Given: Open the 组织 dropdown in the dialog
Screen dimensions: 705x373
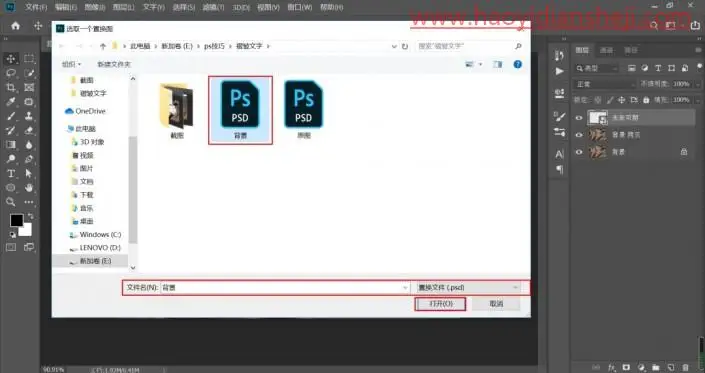Looking at the screenshot, I should pyautogui.click(x=71, y=64).
